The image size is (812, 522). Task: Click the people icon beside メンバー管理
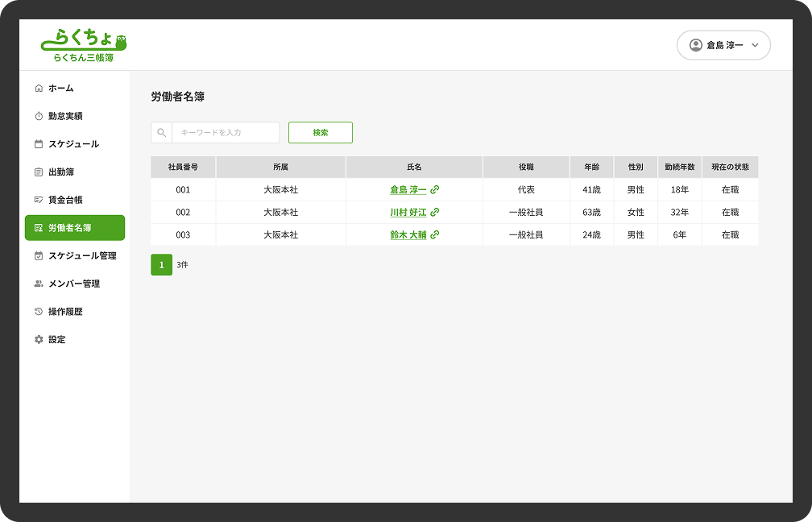coord(39,284)
